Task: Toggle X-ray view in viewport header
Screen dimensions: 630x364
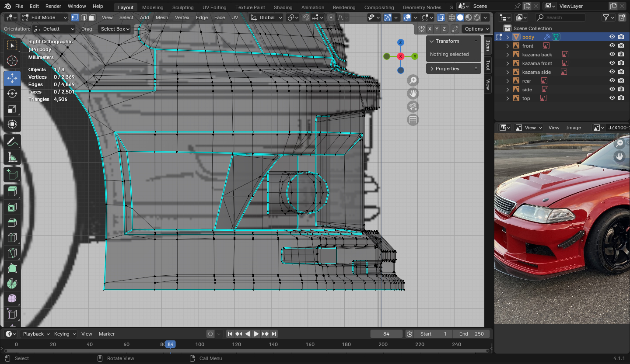Action: (441, 17)
